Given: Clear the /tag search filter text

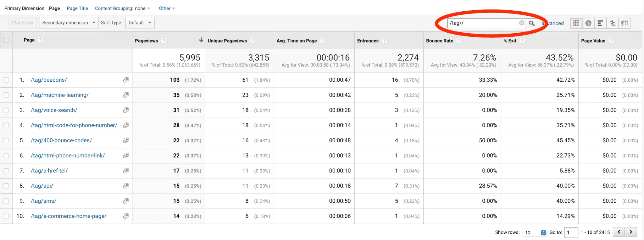Looking at the screenshot, I should [521, 23].
